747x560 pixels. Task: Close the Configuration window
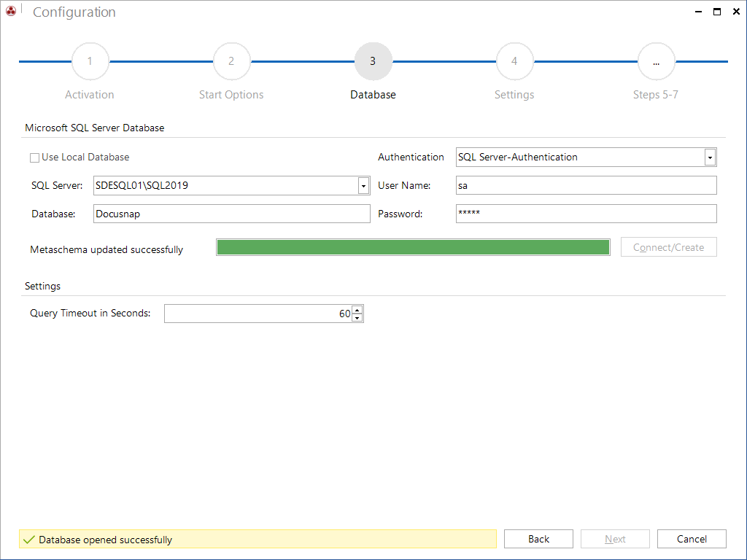coord(736,12)
